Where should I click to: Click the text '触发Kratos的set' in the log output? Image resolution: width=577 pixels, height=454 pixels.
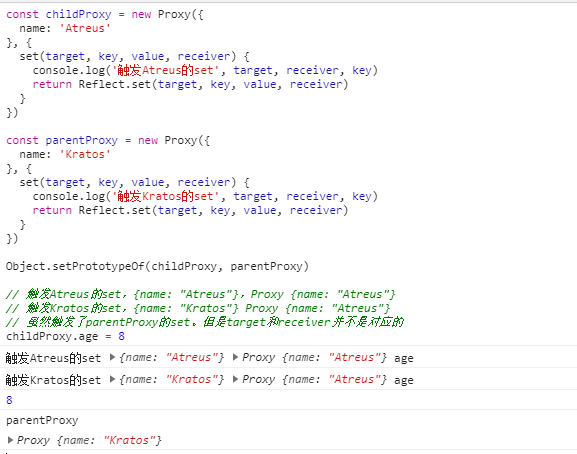tap(53, 380)
